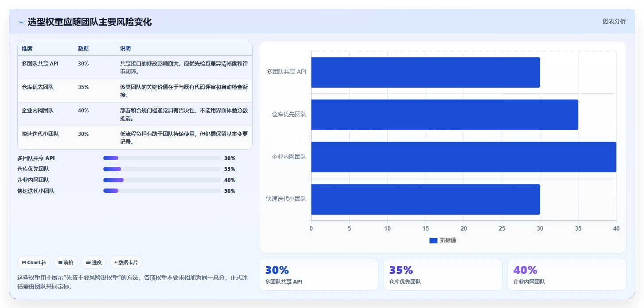Click the 40 tick on the x-axis
The width and height of the screenshot is (644, 308).
coord(616,228)
